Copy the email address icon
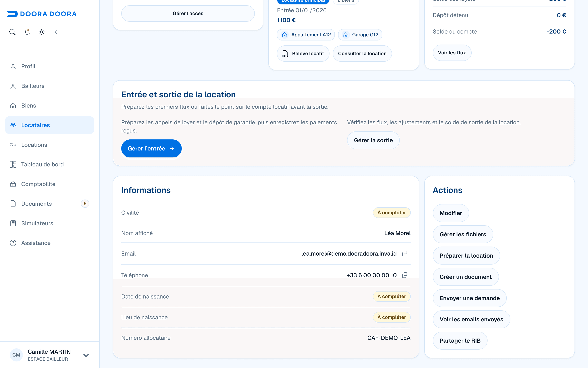 [x=404, y=254]
